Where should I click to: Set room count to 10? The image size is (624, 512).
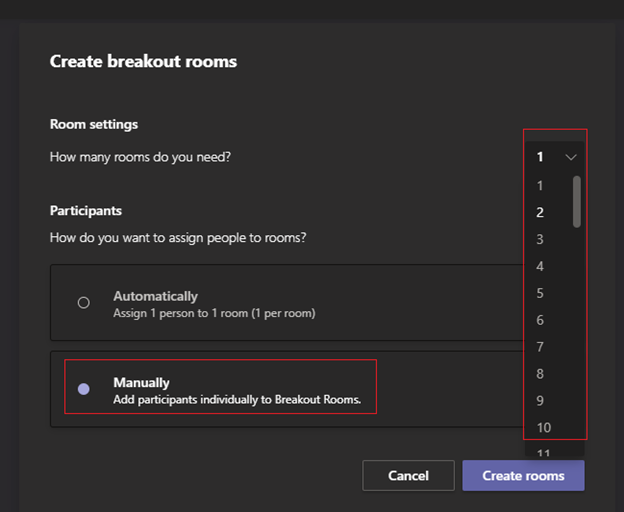(543, 428)
